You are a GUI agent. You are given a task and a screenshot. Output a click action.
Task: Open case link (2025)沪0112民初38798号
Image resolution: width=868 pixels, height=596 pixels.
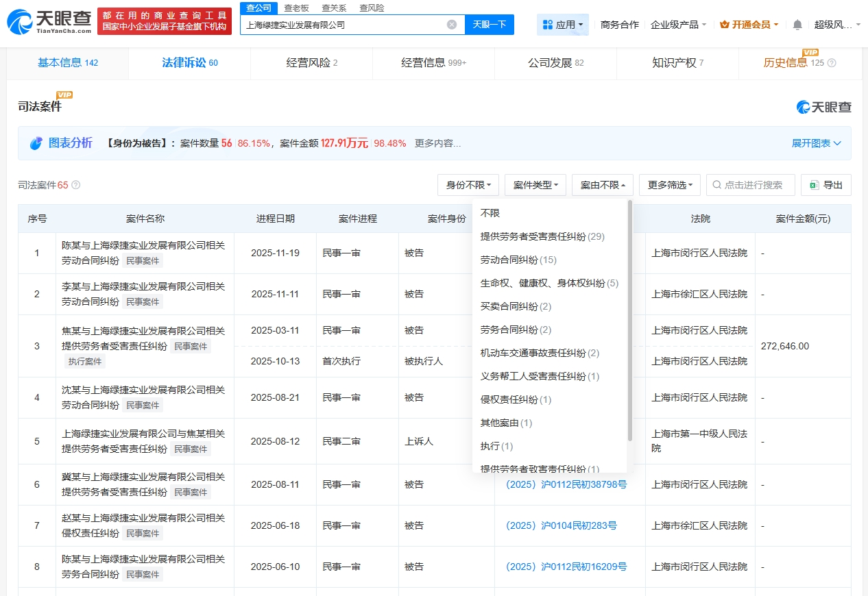click(x=566, y=484)
